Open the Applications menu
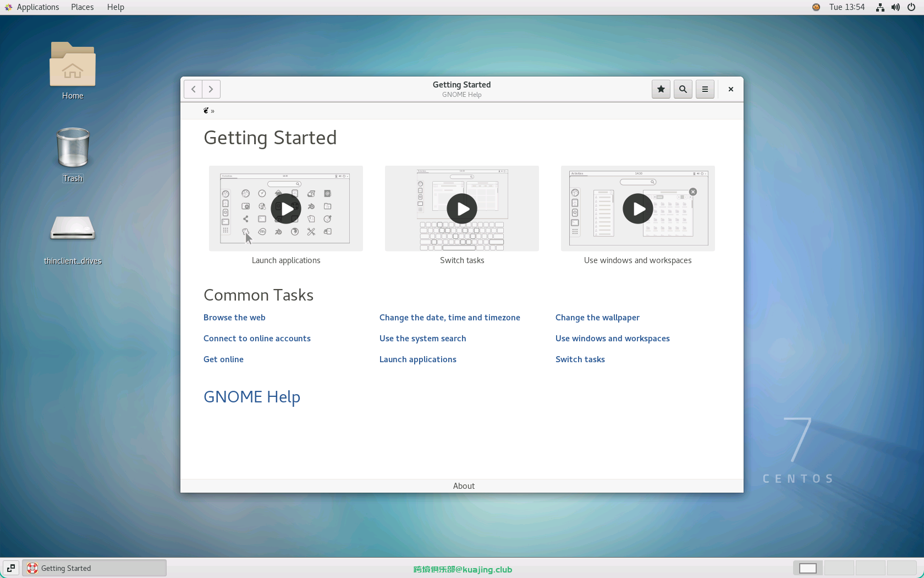 32,7
